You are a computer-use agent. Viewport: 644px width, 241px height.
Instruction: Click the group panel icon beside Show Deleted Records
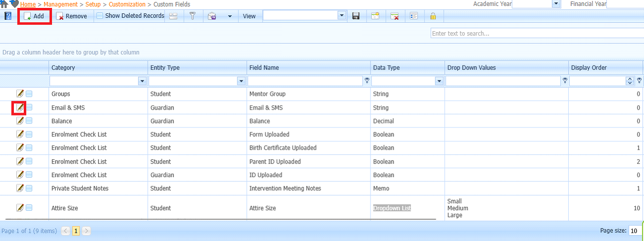[173, 16]
